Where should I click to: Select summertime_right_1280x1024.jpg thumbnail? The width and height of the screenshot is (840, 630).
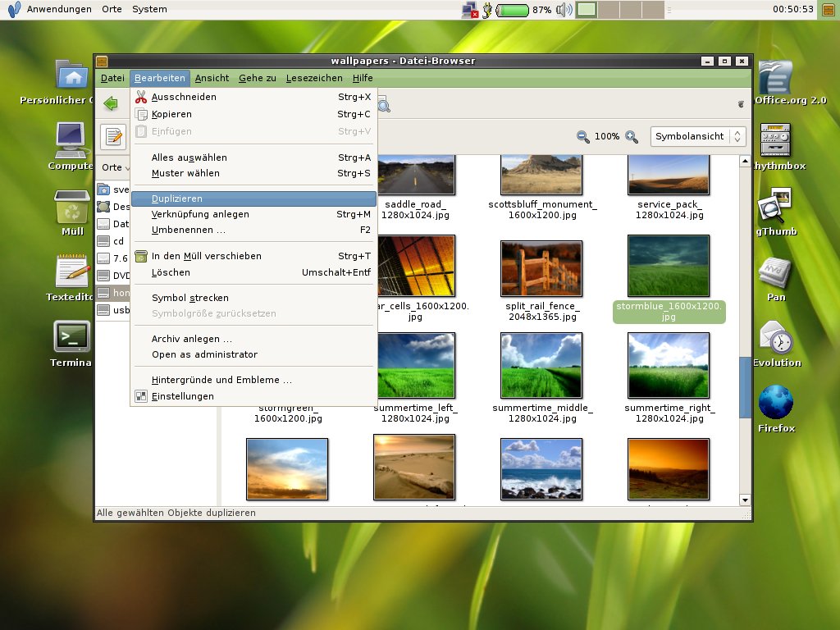point(669,365)
